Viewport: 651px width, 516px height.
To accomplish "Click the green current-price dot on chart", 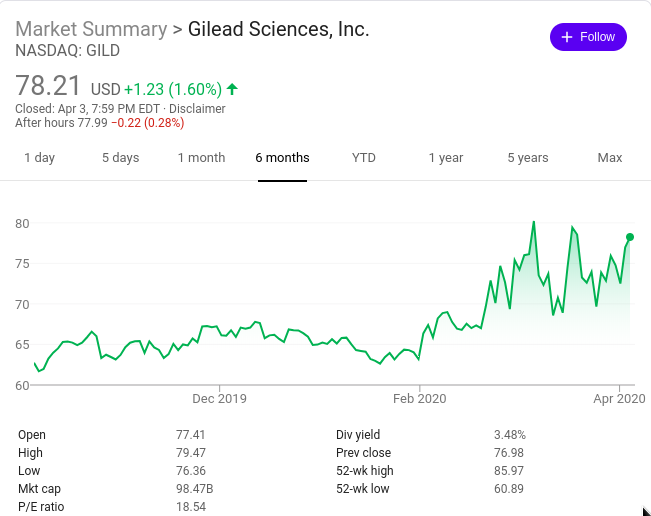I will (x=630, y=237).
